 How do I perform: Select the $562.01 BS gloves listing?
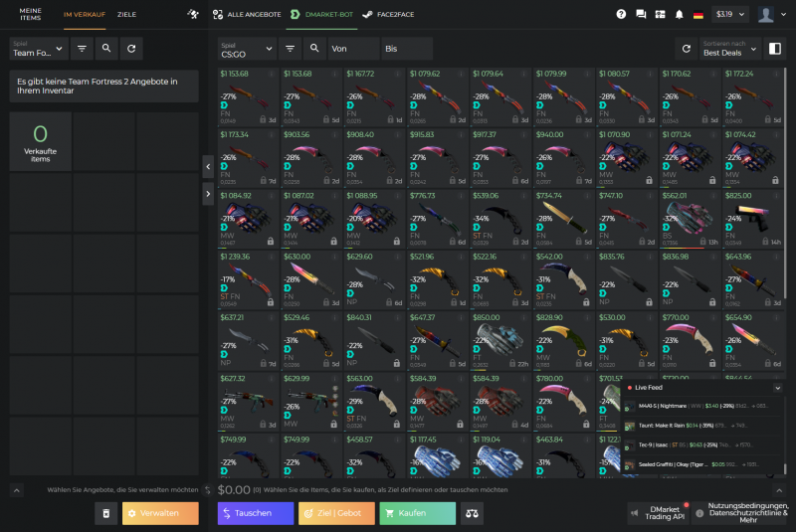(690, 219)
